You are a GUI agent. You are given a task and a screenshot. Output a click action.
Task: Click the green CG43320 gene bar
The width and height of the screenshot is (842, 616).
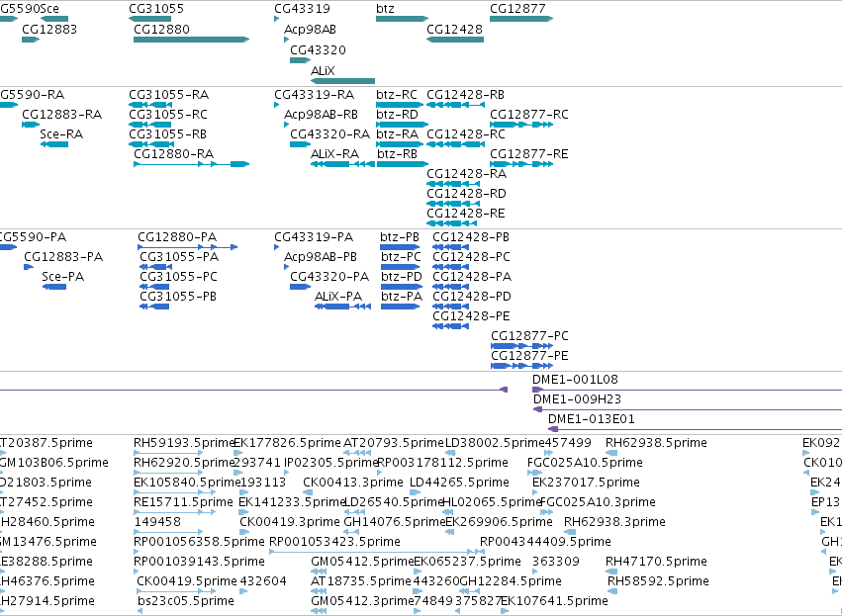tap(300, 60)
